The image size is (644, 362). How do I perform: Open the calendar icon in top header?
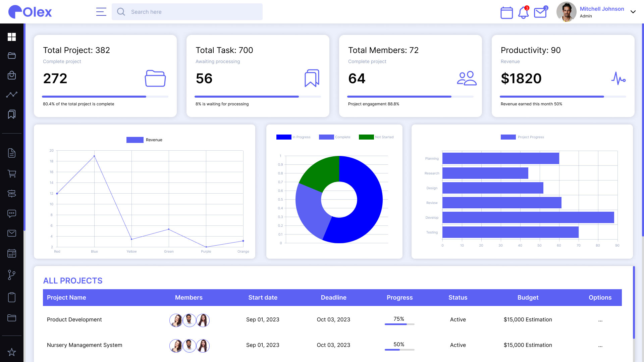coord(506,13)
